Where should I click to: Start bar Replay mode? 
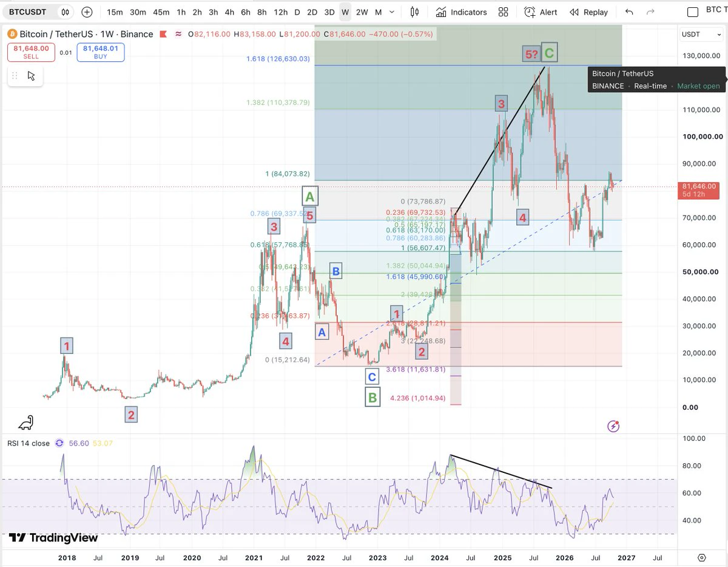(x=588, y=12)
